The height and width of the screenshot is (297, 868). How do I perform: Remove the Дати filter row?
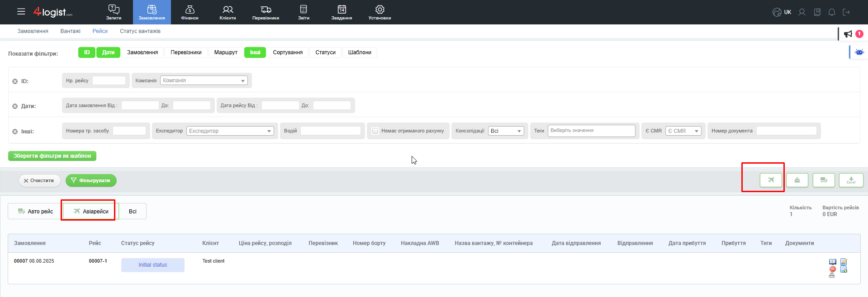tap(15, 106)
